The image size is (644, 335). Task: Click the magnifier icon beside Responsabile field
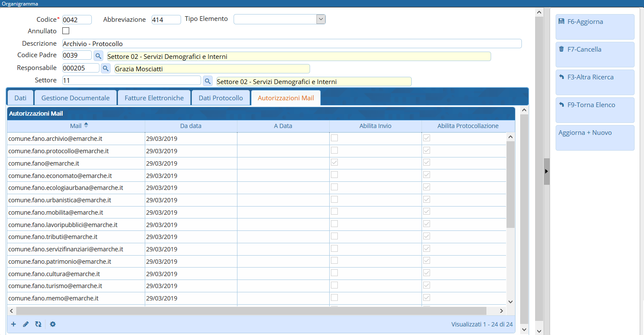(105, 68)
